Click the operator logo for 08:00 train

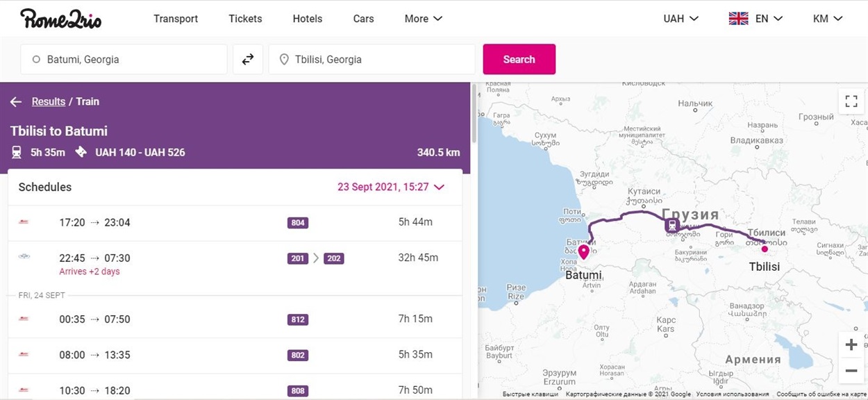coord(24,354)
